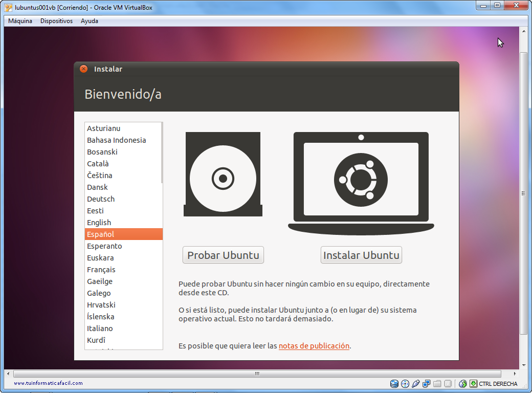Click the laptop Ubuntu logo illustration

pyautogui.click(x=361, y=183)
